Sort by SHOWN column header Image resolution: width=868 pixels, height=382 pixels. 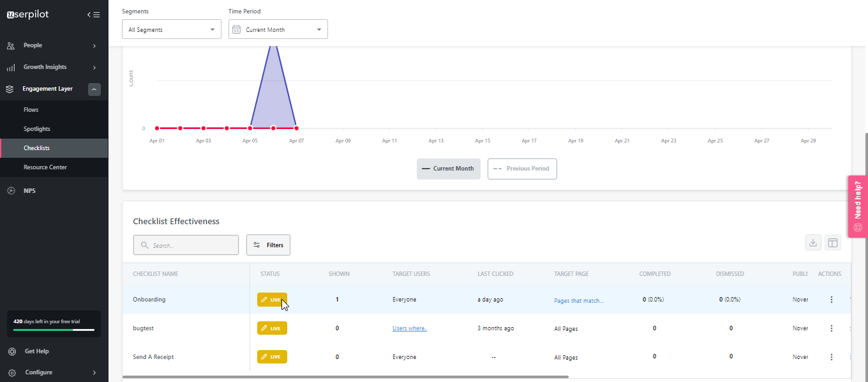(x=339, y=274)
